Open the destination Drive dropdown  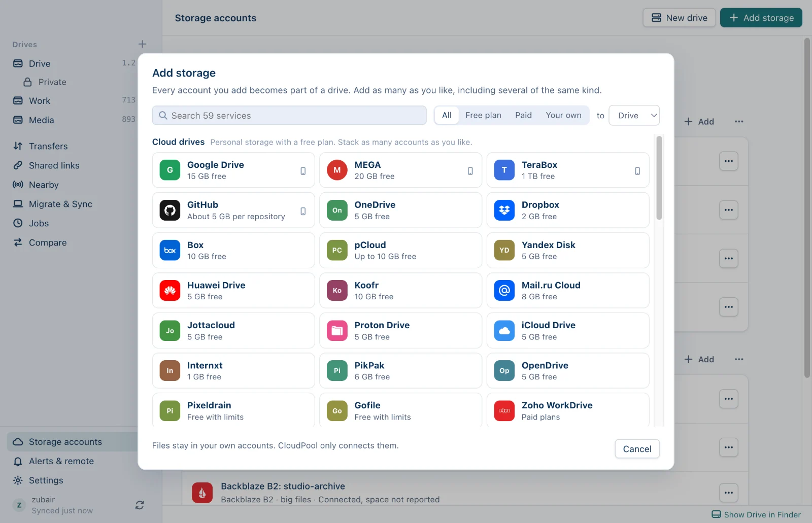click(634, 115)
